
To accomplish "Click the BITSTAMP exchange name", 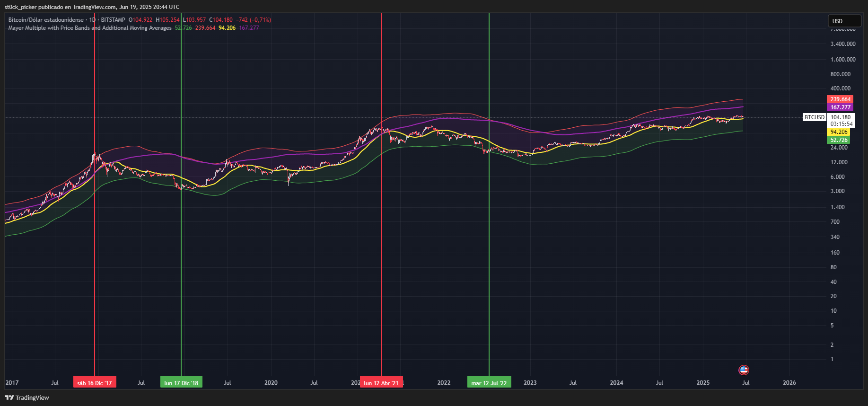I will (113, 20).
